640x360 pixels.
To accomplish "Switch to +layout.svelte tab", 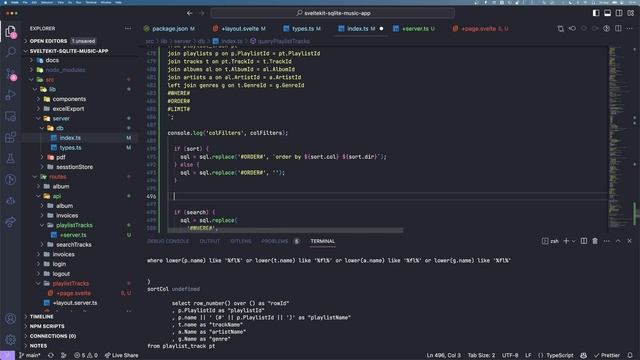I will pos(239,29).
